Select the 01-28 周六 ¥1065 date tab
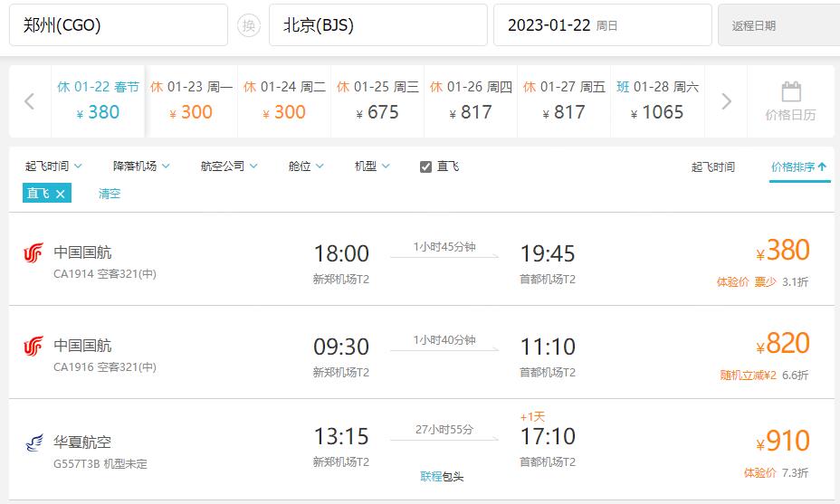This screenshot has width=840, height=504. pos(657,100)
